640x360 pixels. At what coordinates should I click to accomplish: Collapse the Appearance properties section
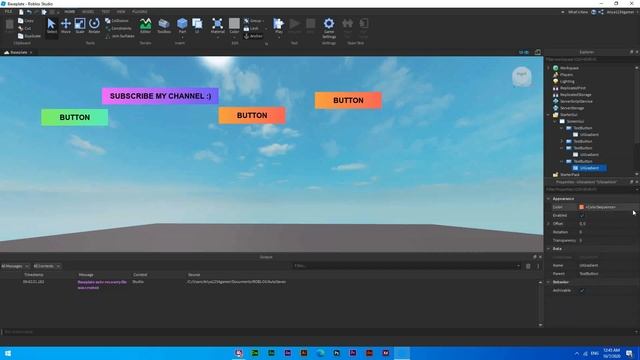[x=549, y=199]
